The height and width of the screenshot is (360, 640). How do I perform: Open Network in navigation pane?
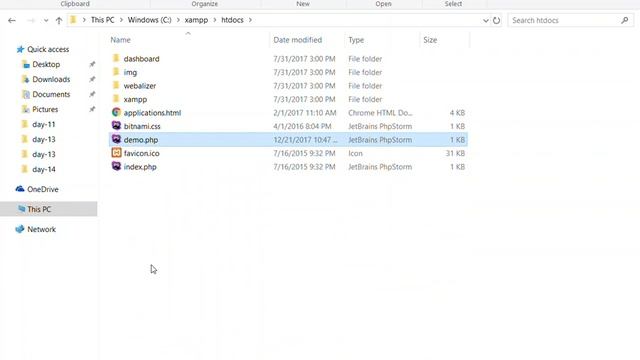(41, 229)
